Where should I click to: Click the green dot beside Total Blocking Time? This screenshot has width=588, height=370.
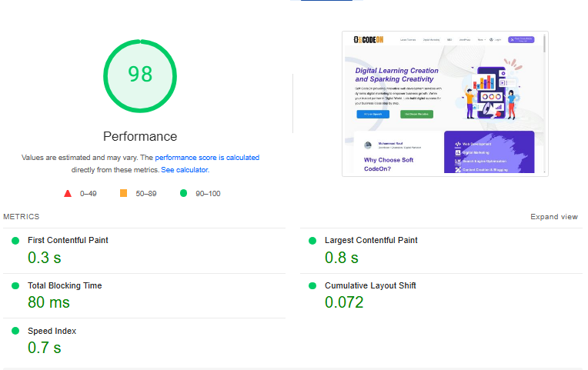(x=15, y=285)
